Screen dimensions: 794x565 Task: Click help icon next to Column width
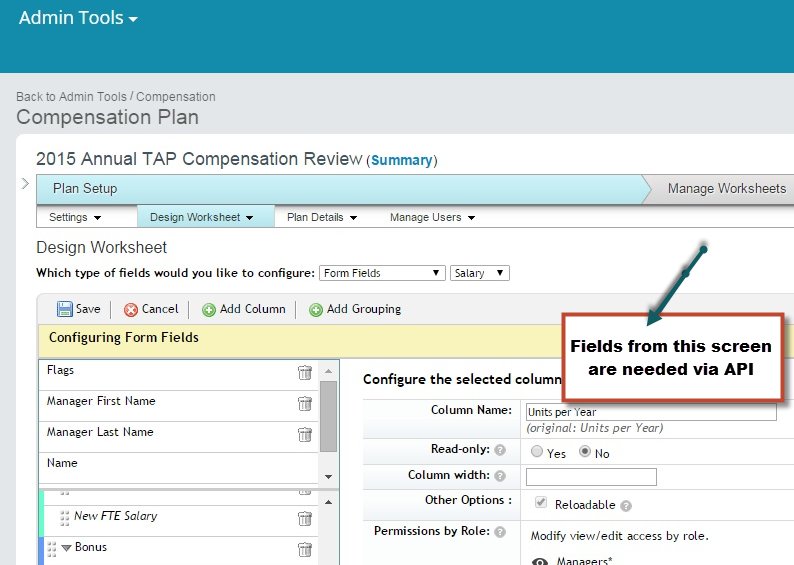point(500,476)
